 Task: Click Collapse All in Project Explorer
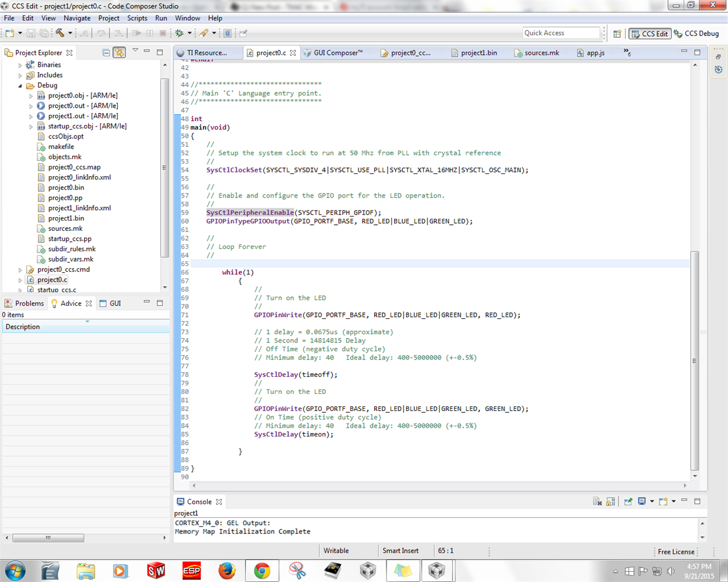tap(106, 53)
